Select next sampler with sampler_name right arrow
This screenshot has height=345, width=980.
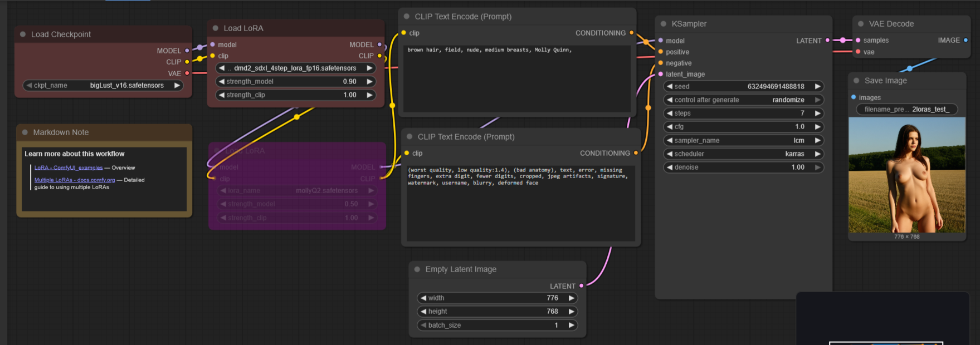pos(818,140)
